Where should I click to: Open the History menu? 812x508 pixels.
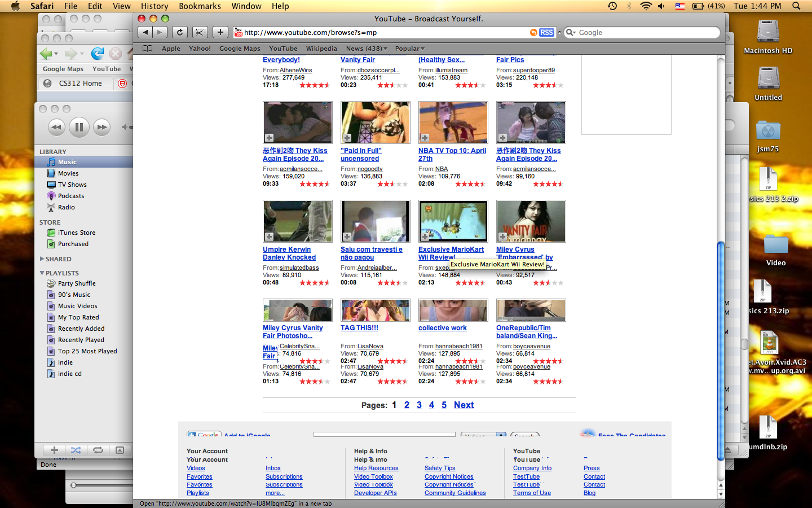(x=155, y=6)
